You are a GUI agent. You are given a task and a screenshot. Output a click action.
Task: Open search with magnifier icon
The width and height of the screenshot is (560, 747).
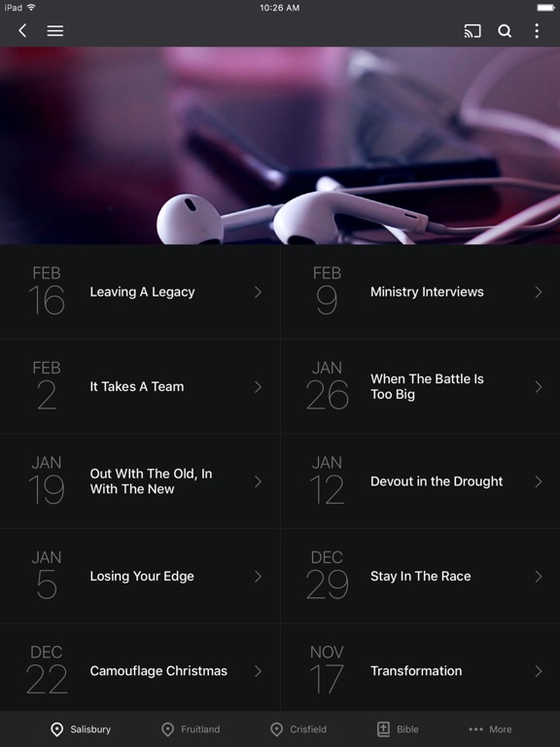point(505,31)
